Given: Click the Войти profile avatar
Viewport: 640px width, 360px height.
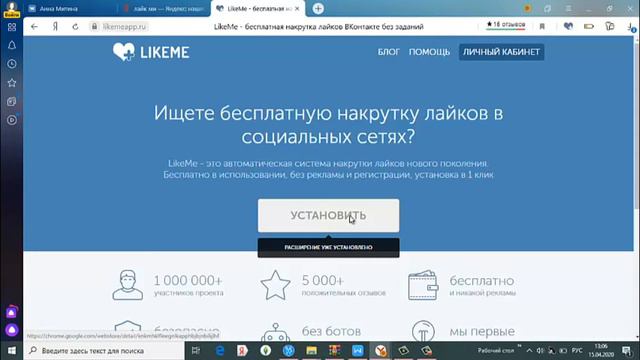Looking at the screenshot, I should point(11,9).
